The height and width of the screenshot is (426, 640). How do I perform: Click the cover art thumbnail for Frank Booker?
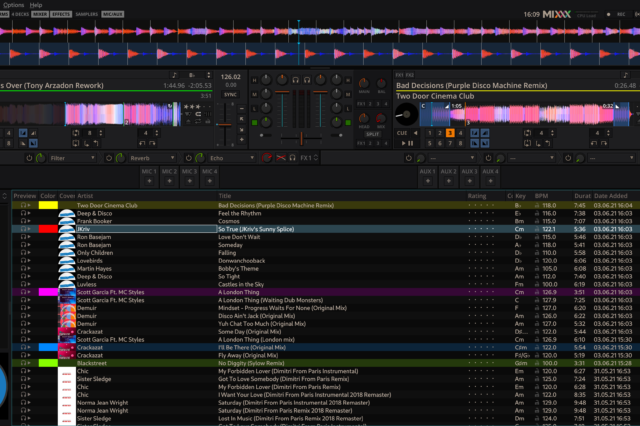[67, 221]
